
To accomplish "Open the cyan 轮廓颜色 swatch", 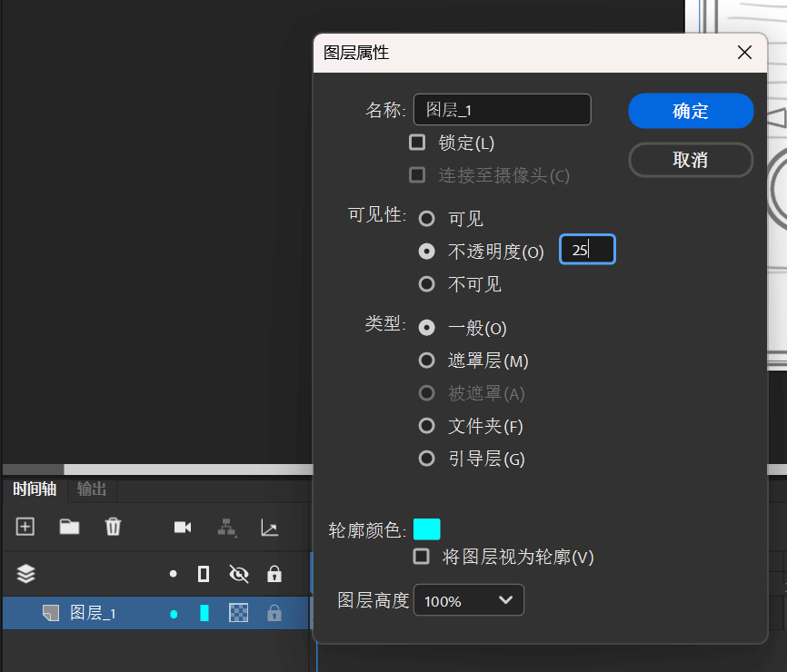I will (426, 529).
